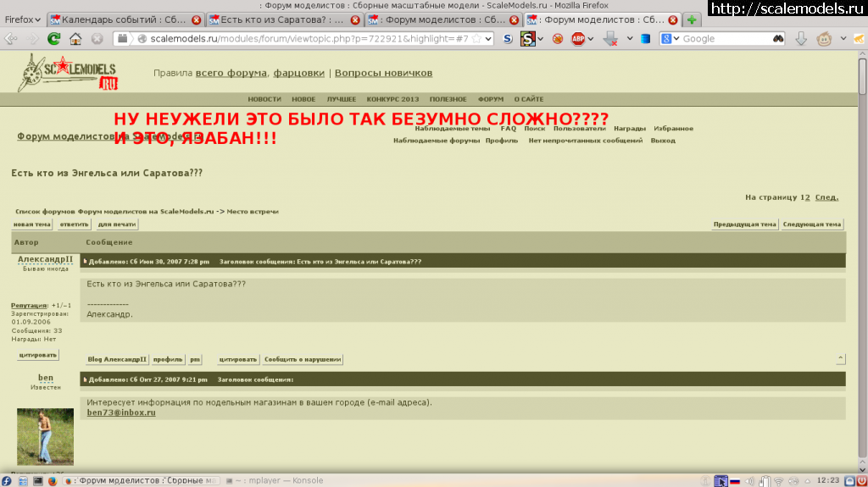This screenshot has width=868, height=487.
Task: Click the ben73@inbox.ru email link
Action: point(121,412)
